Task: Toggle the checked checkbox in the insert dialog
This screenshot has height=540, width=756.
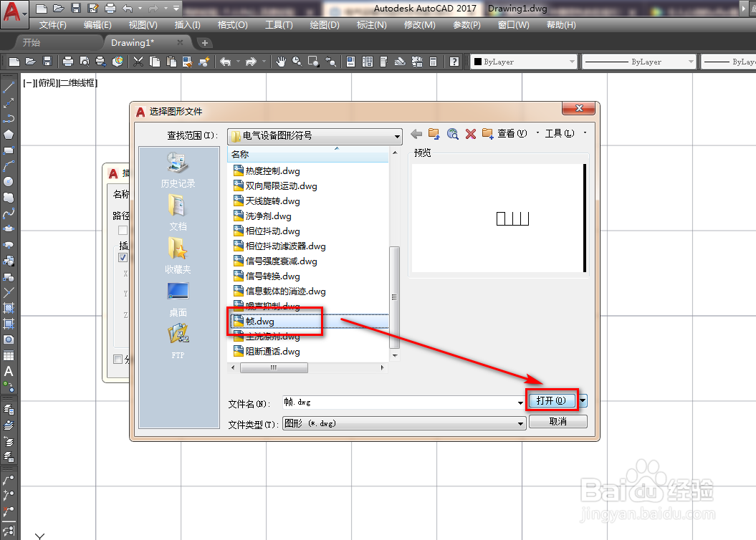Action: [x=123, y=257]
